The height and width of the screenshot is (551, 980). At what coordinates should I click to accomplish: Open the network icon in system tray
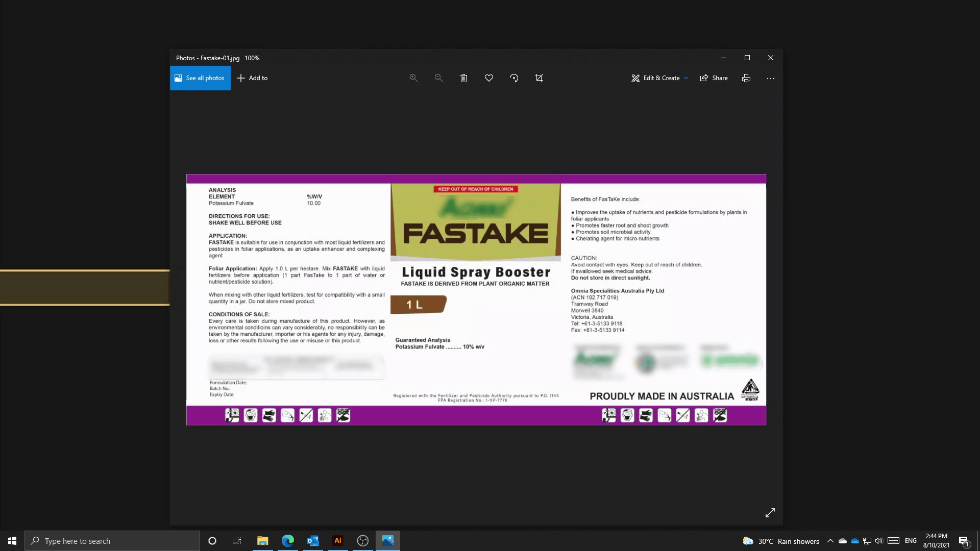(867, 541)
